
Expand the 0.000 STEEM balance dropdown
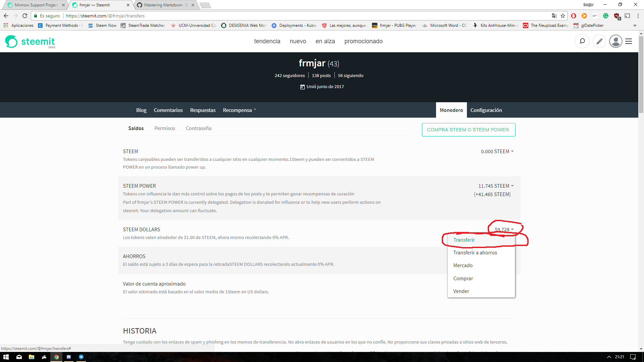coord(497,152)
